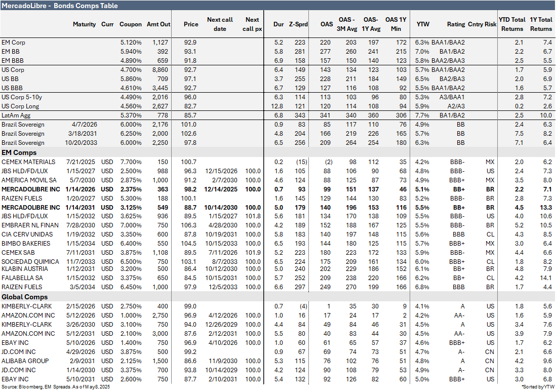Click the 'CIA CERV UNIDAS' row name
The height and width of the screenshot is (392, 556).
point(27,234)
